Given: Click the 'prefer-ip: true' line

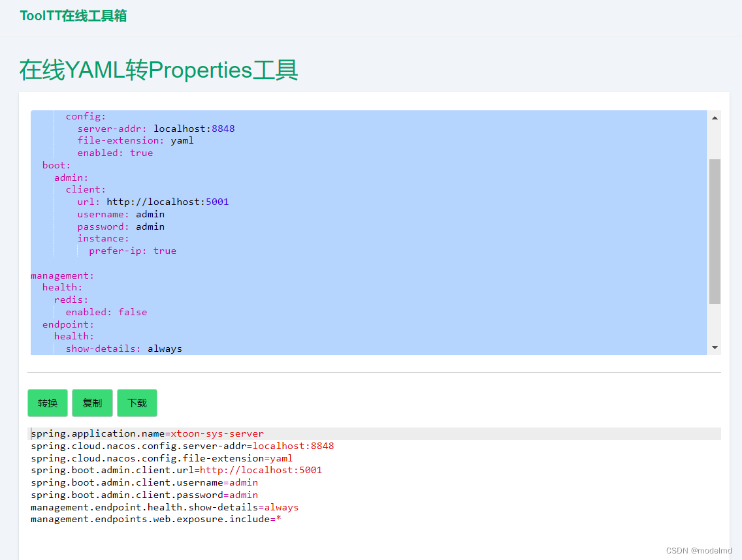Looking at the screenshot, I should pyautogui.click(x=133, y=251).
